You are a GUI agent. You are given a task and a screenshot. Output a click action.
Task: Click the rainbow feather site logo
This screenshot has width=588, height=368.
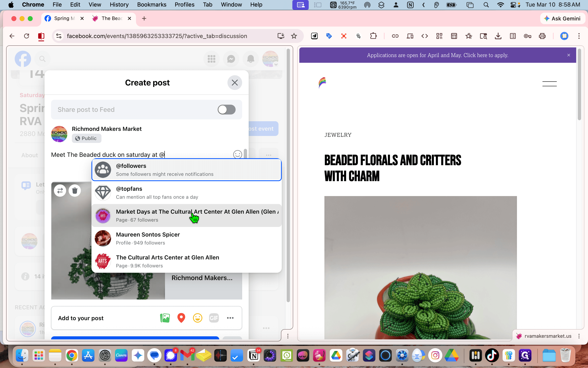click(x=322, y=83)
